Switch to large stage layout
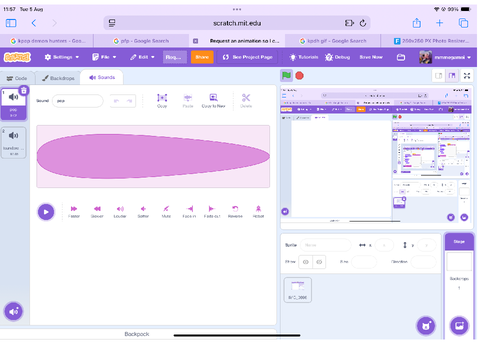This screenshot has width=480, height=360. coord(452,76)
